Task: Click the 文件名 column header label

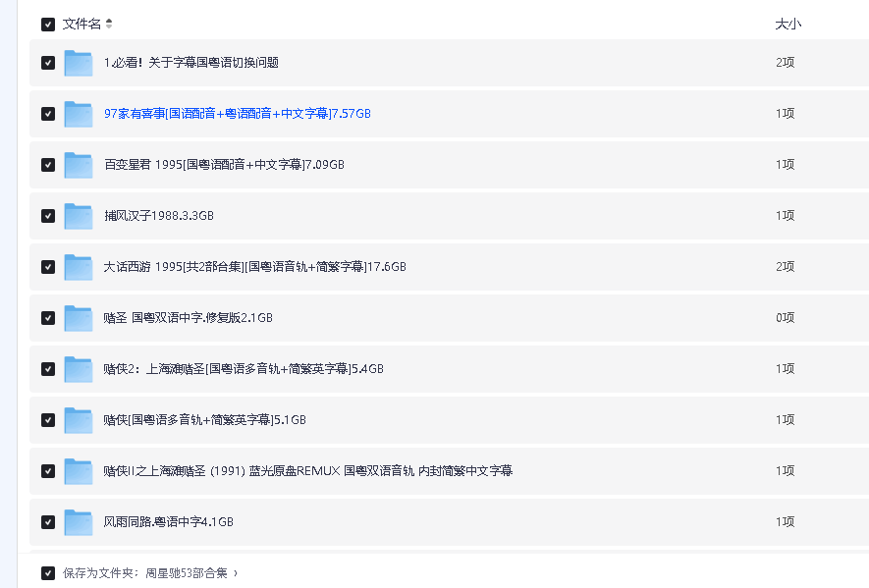Action: click(x=81, y=25)
